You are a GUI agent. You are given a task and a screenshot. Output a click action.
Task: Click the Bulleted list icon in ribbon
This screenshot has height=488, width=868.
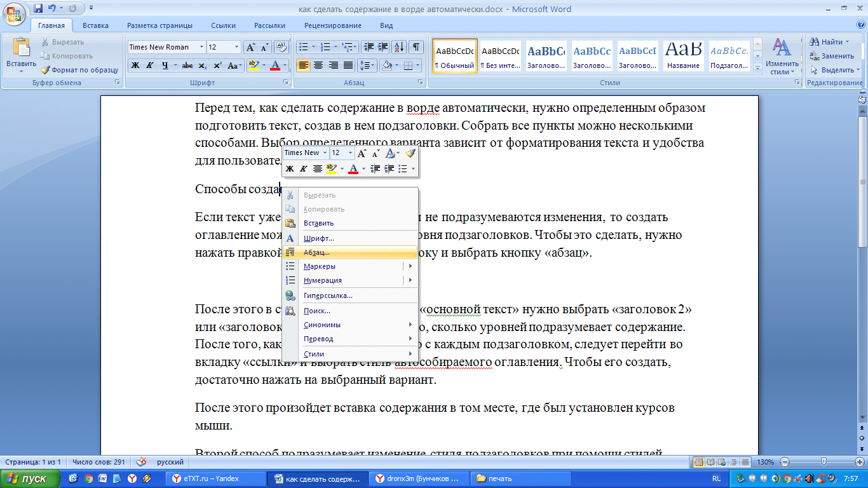(306, 47)
